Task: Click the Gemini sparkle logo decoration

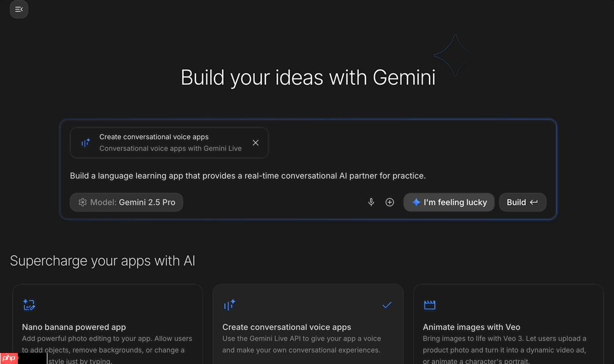Action: 454,55
